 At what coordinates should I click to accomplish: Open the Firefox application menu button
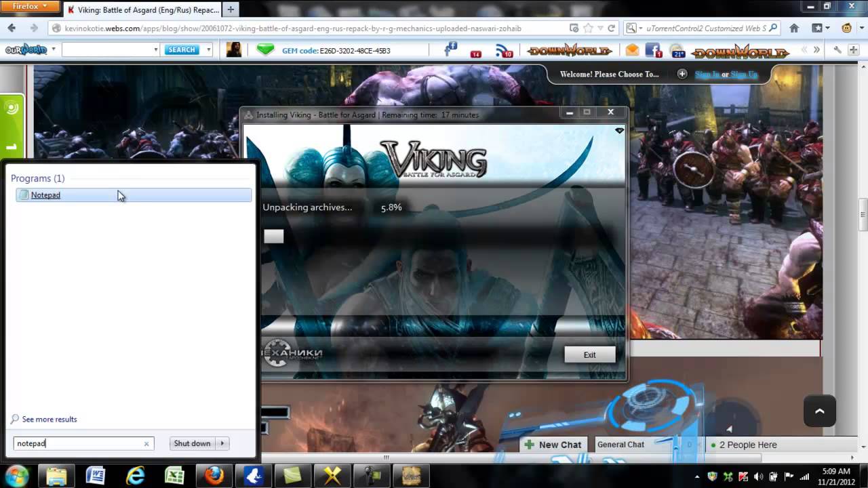tap(30, 7)
